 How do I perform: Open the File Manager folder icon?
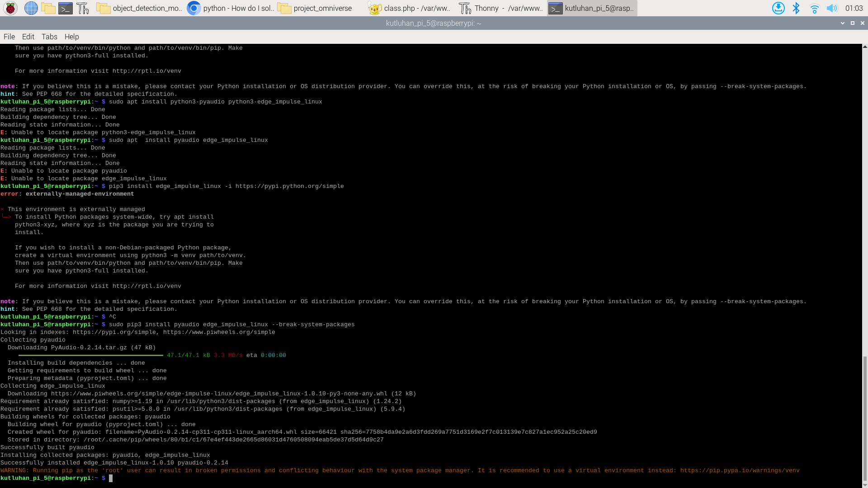tap(48, 8)
